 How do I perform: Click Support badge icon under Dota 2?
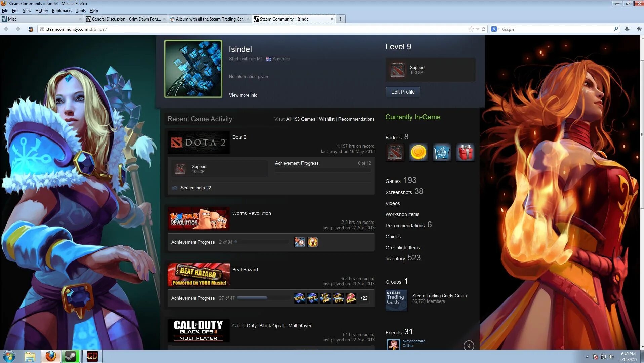coord(180,169)
